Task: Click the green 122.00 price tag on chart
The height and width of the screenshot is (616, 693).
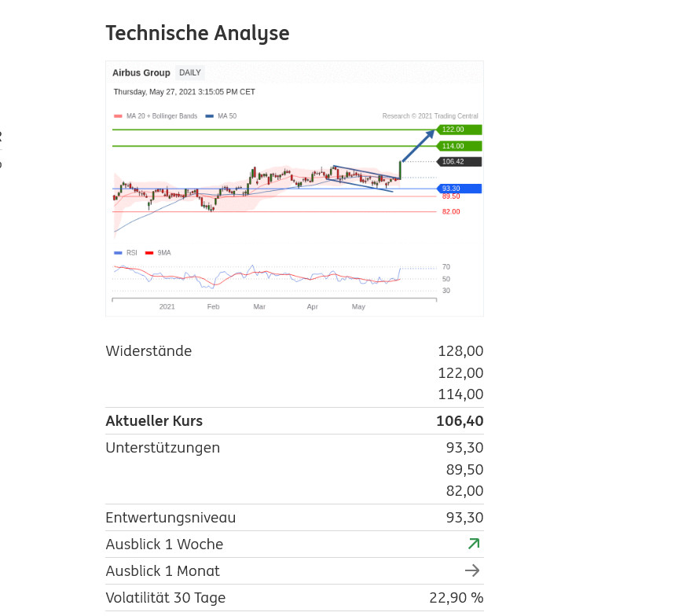Action: coord(458,130)
